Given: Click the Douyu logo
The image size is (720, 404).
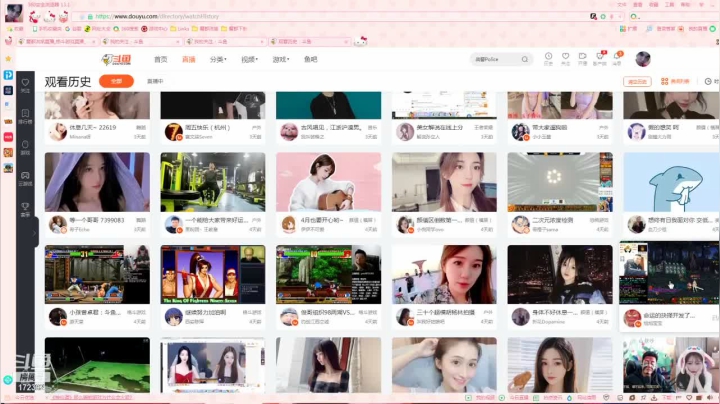Looking at the screenshot, I should tap(116, 59).
